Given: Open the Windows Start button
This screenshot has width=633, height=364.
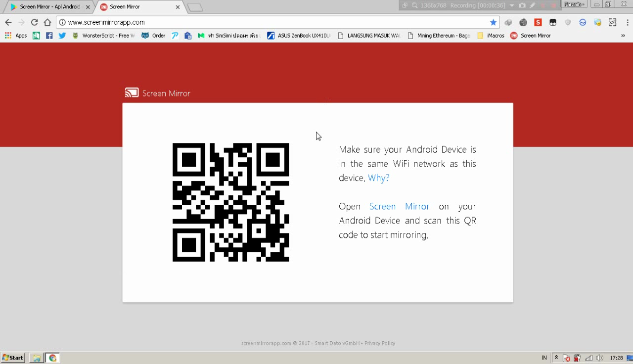Looking at the screenshot, I should (13, 358).
